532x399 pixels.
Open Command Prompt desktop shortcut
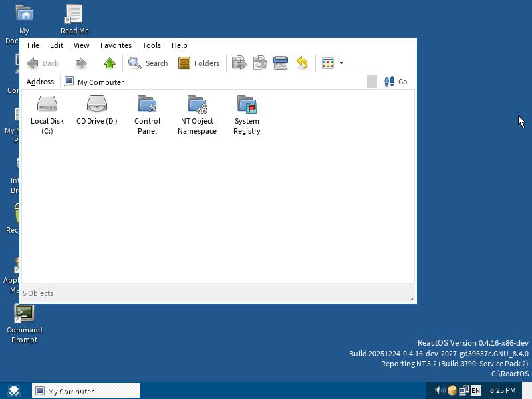25,314
